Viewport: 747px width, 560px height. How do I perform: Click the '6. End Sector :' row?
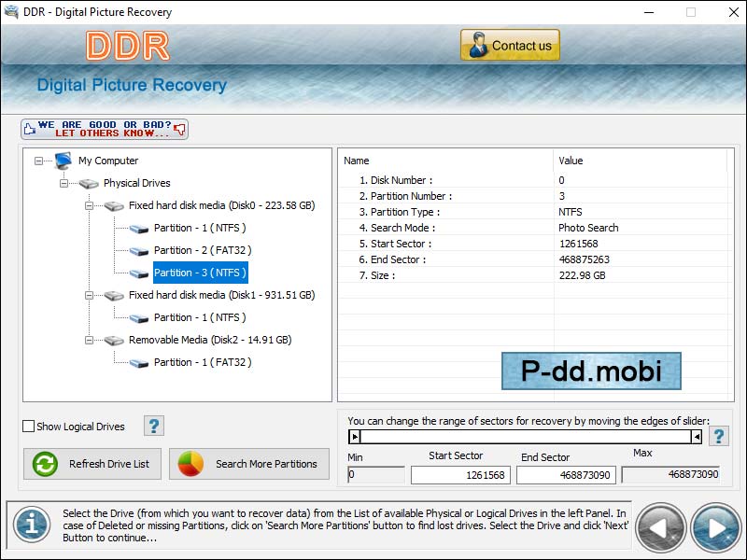pyautogui.click(x=533, y=259)
